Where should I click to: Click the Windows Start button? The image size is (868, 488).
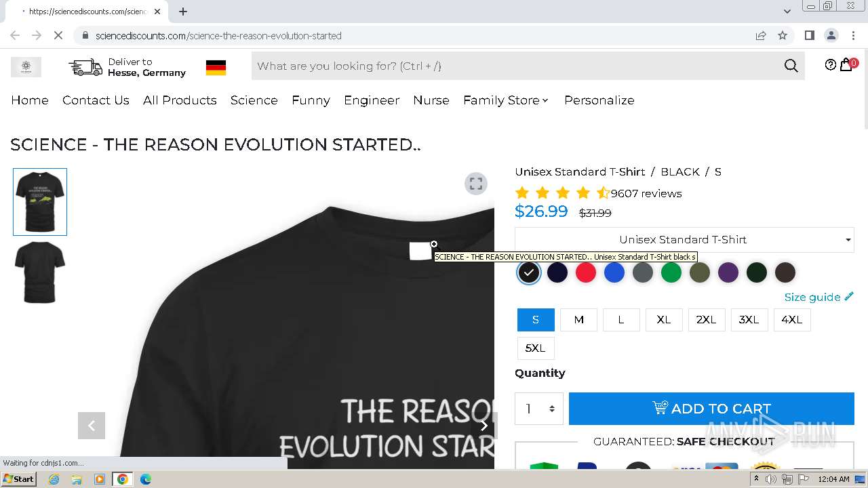[x=19, y=479]
